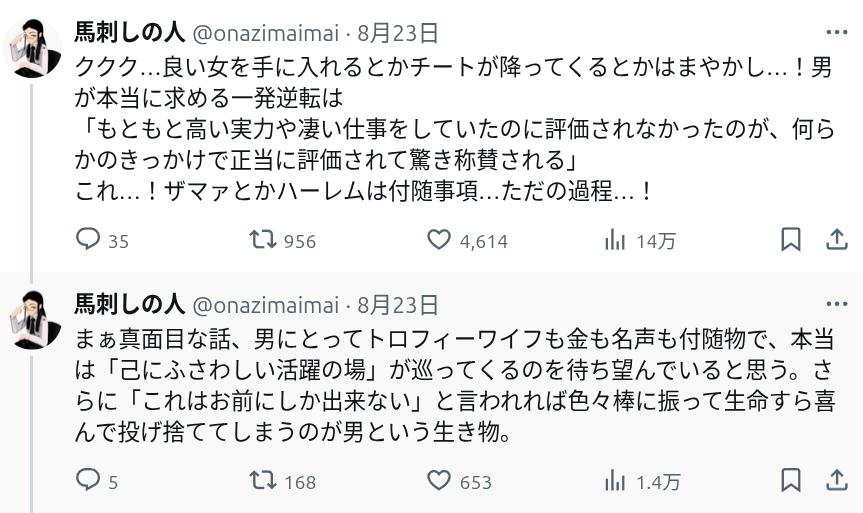
Task: Open the second tweet's 8月23日 timestamp
Action: (398, 304)
